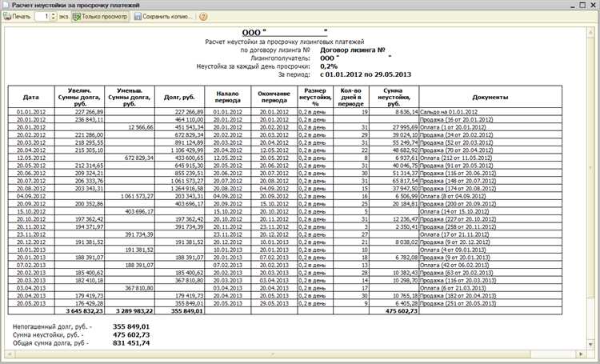
Task: Decrease copies with stepper down arrow
Action: (x=54, y=18)
